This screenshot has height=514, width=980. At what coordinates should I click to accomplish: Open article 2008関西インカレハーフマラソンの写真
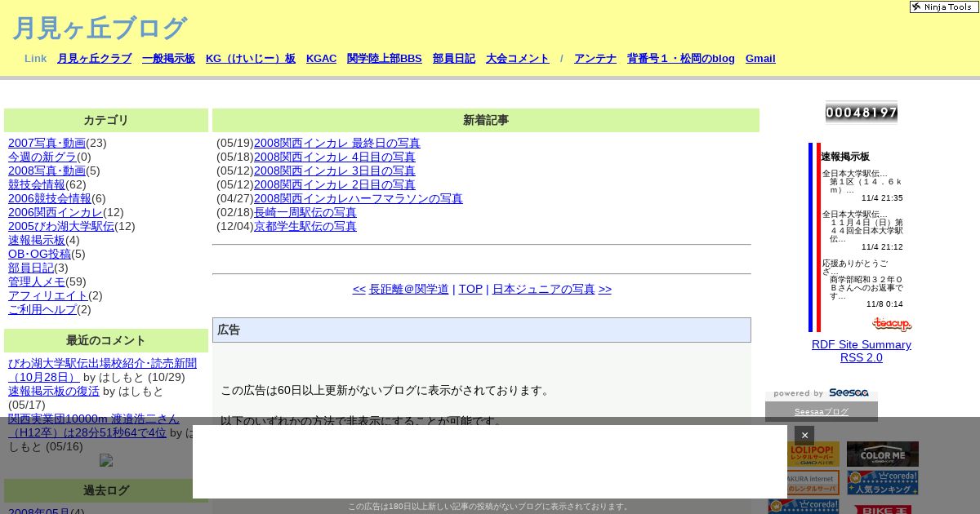tap(359, 198)
